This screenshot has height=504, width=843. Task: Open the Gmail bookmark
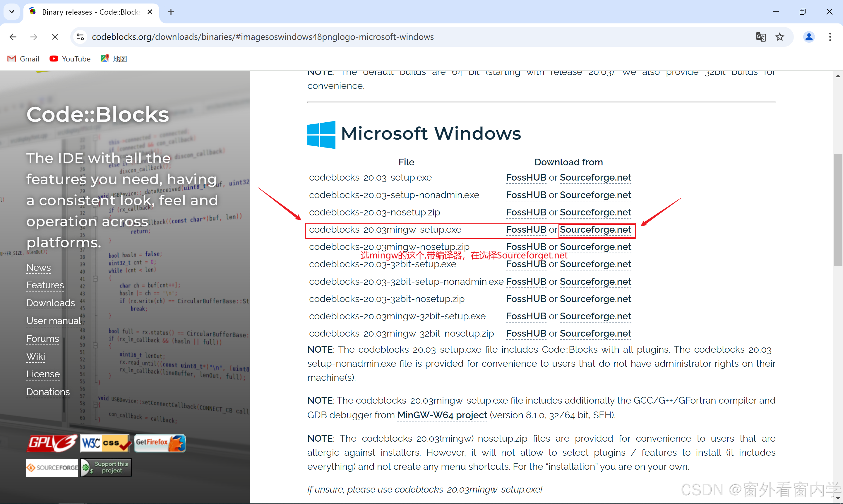(x=23, y=59)
